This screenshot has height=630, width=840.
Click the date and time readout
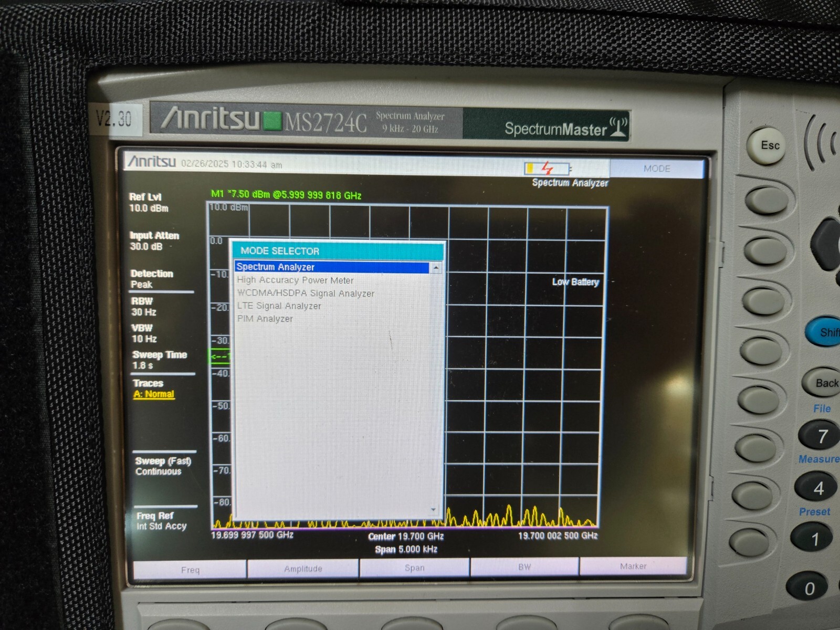tap(232, 164)
